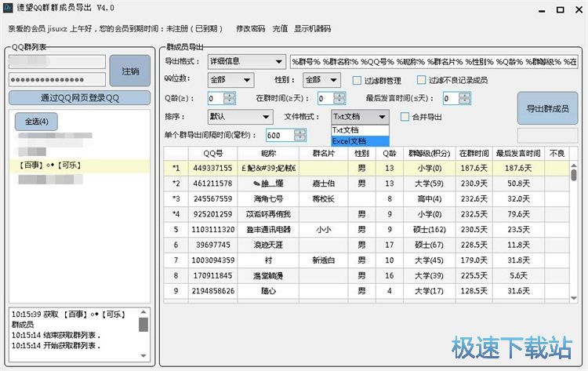The width and height of the screenshot is (588, 371).
Task: Click member table scrollbar down arrow
Action: [574, 298]
